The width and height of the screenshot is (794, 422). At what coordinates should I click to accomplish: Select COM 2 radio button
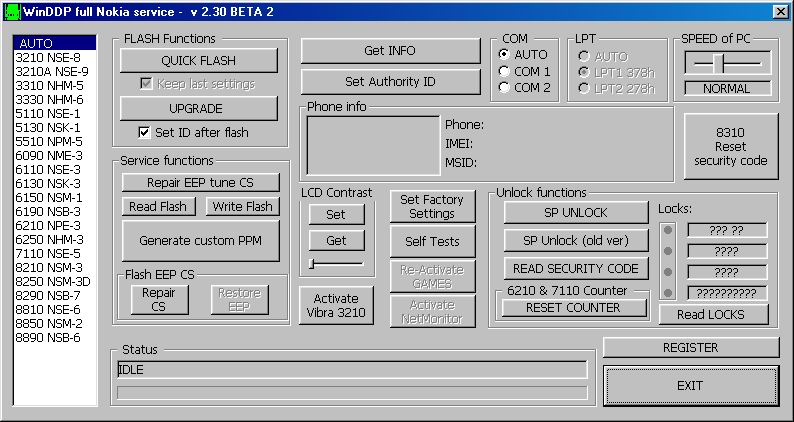(x=504, y=88)
